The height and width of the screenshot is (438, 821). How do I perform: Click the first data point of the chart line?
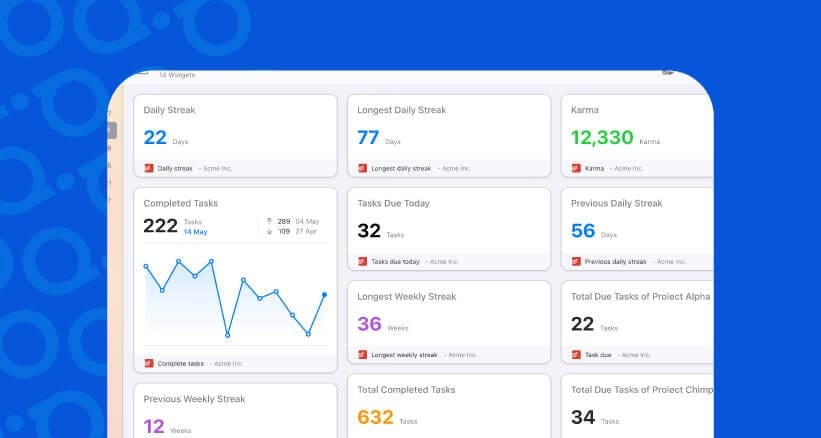point(145,266)
